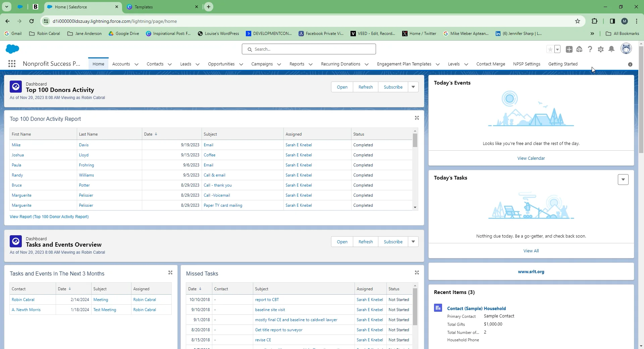Image resolution: width=644 pixels, height=349 pixels.
Task: Open the Leads tab dropdown chevron
Action: [x=198, y=64]
